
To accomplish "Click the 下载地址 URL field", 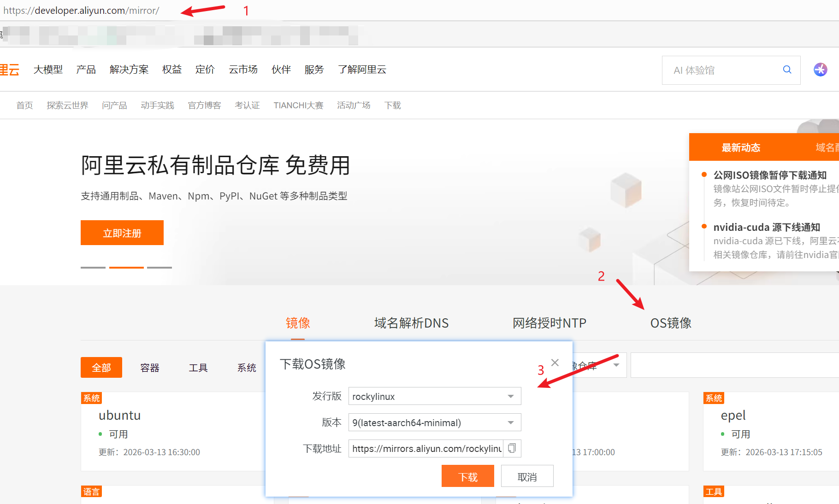I will click(426, 448).
